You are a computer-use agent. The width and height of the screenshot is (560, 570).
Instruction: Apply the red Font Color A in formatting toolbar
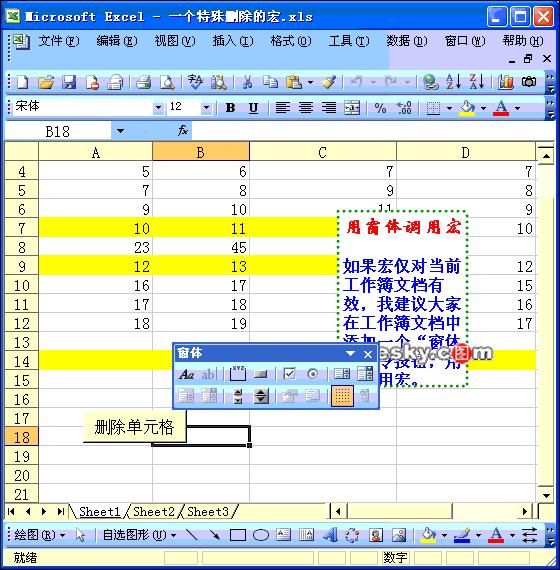click(501, 108)
